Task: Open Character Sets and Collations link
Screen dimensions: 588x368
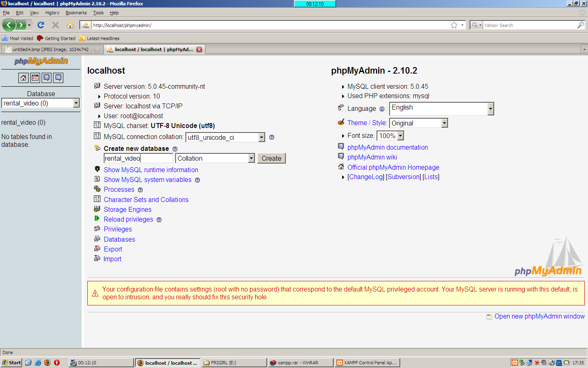Action: [146, 200]
